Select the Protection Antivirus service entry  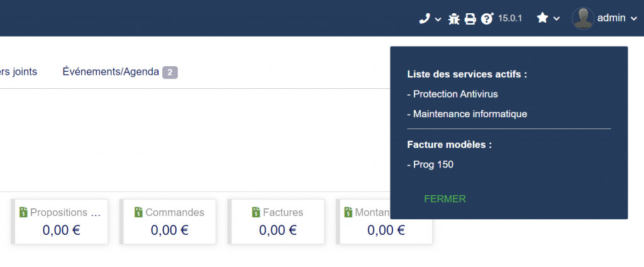coord(452,94)
